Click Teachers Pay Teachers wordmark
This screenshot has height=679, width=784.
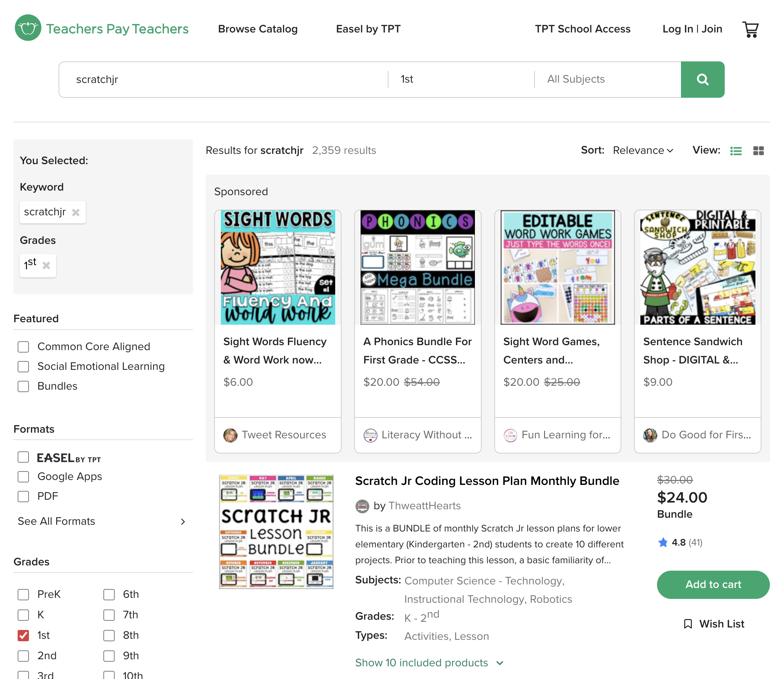pos(117,29)
